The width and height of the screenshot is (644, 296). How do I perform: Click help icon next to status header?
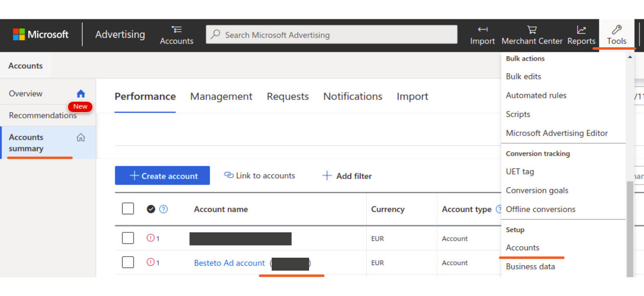pos(163,209)
